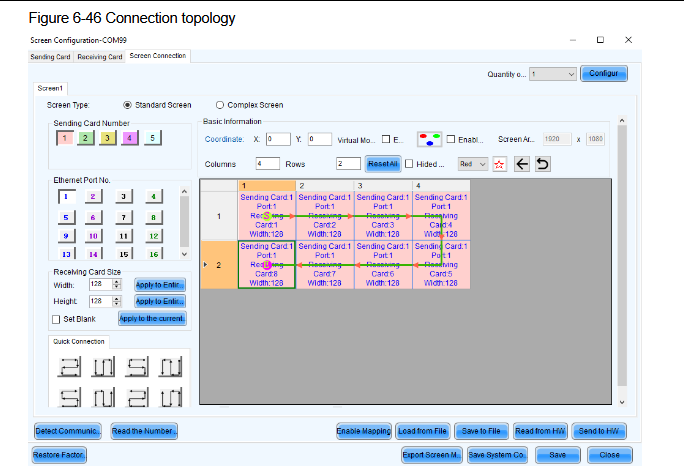
Task: Click Apply to the current button
Action: point(152,319)
